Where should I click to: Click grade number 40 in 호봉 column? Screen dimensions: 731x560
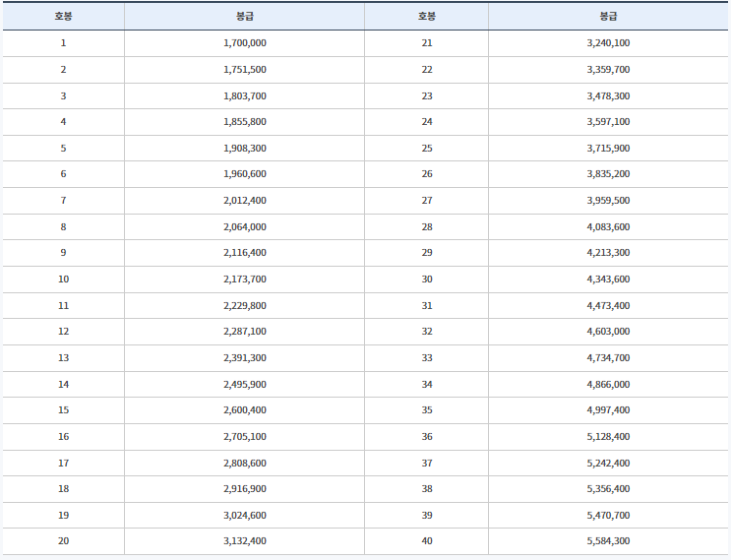click(x=427, y=541)
